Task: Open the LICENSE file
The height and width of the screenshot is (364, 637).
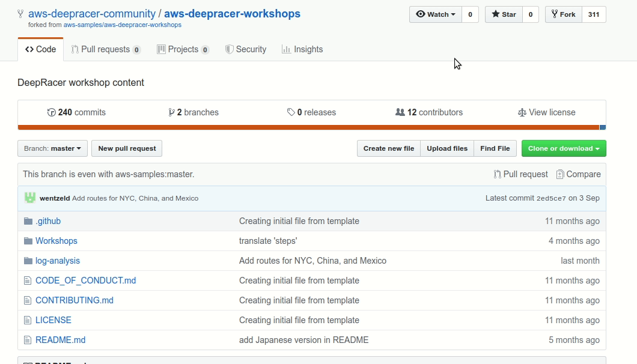Action: click(53, 320)
